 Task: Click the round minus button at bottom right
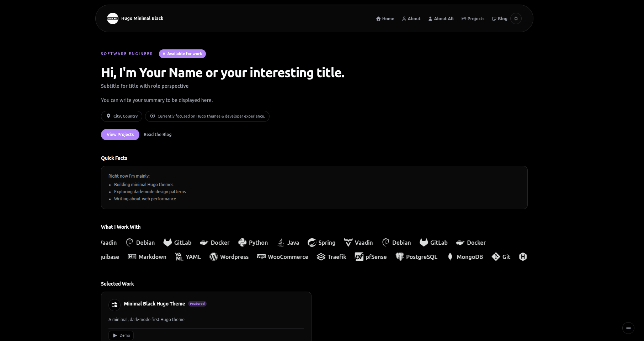tap(628, 328)
